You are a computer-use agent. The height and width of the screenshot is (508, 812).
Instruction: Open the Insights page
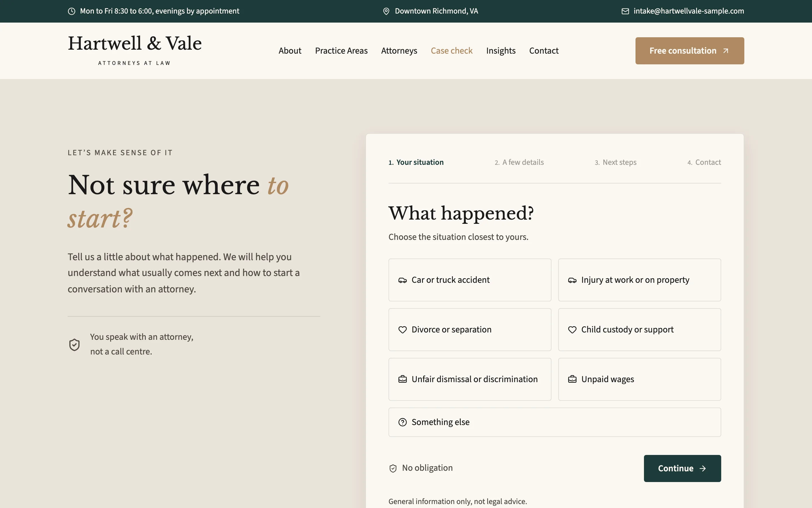coord(501,51)
